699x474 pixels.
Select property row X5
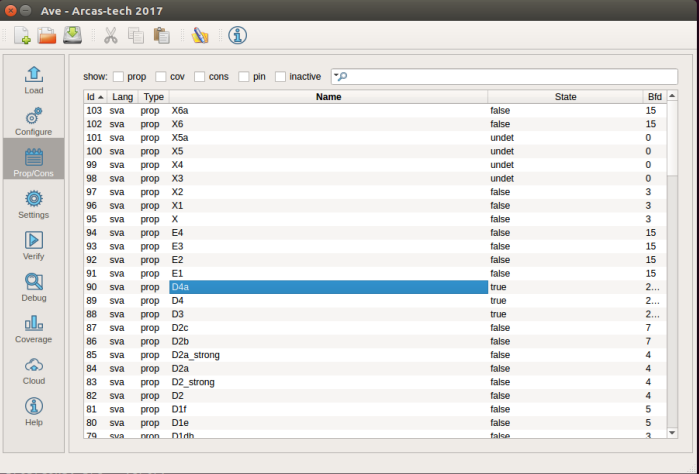pos(375,151)
